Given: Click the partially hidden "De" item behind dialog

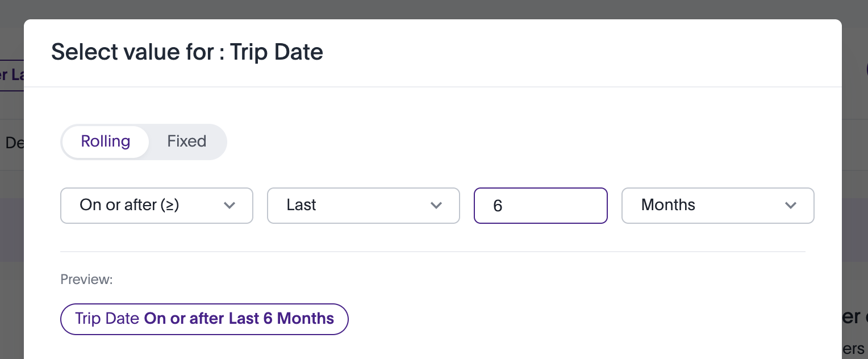Looking at the screenshot, I should (14, 142).
